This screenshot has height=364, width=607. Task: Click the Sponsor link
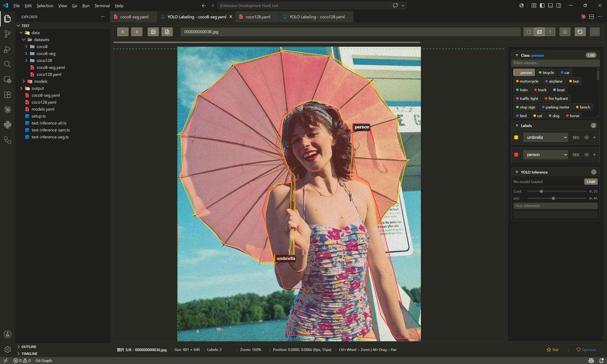coord(586,349)
